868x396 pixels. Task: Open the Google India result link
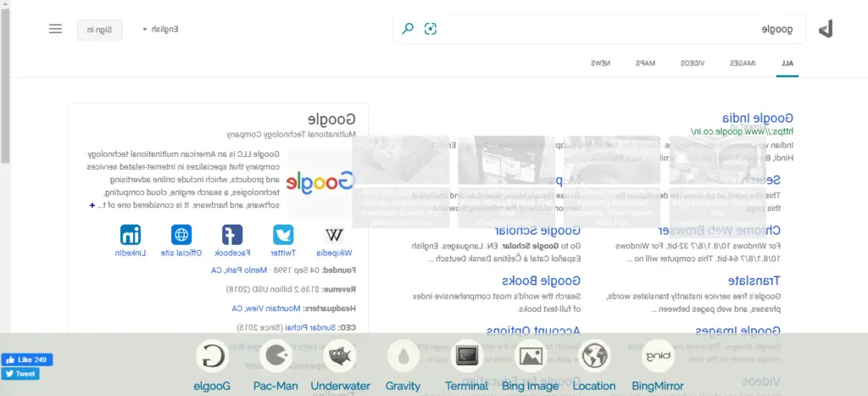click(757, 118)
